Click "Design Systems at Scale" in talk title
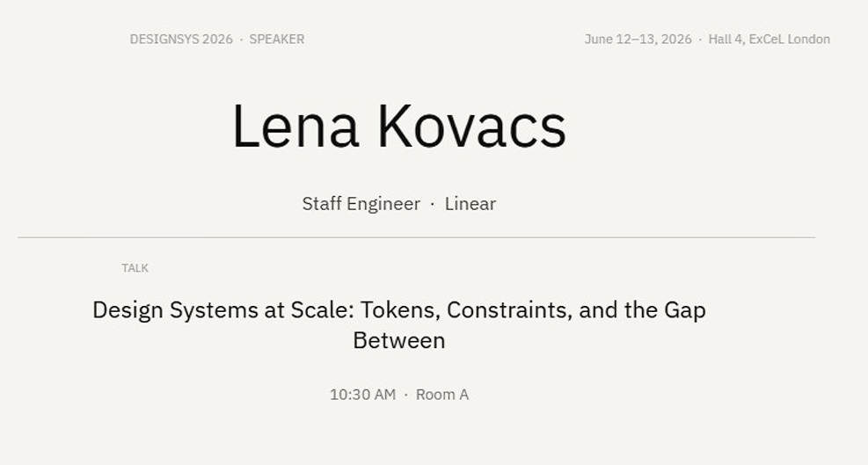This screenshot has width=868, height=465. click(222, 310)
